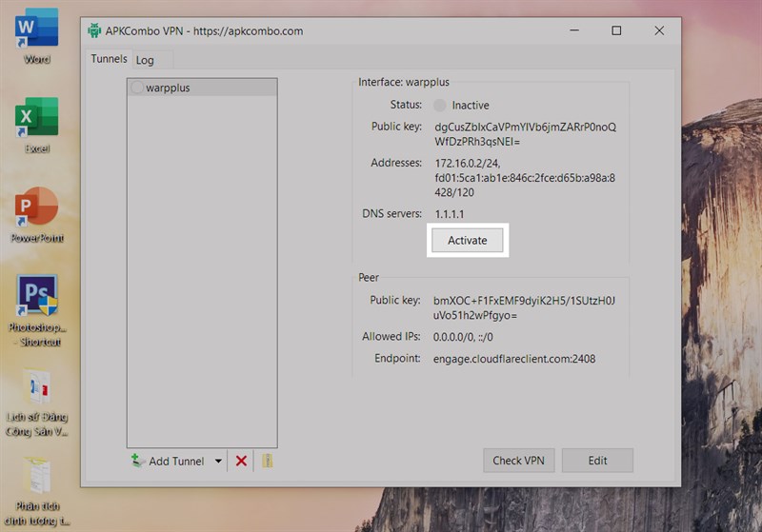This screenshot has height=532, width=762.
Task: Select the Tunnels tab
Action: [109, 59]
